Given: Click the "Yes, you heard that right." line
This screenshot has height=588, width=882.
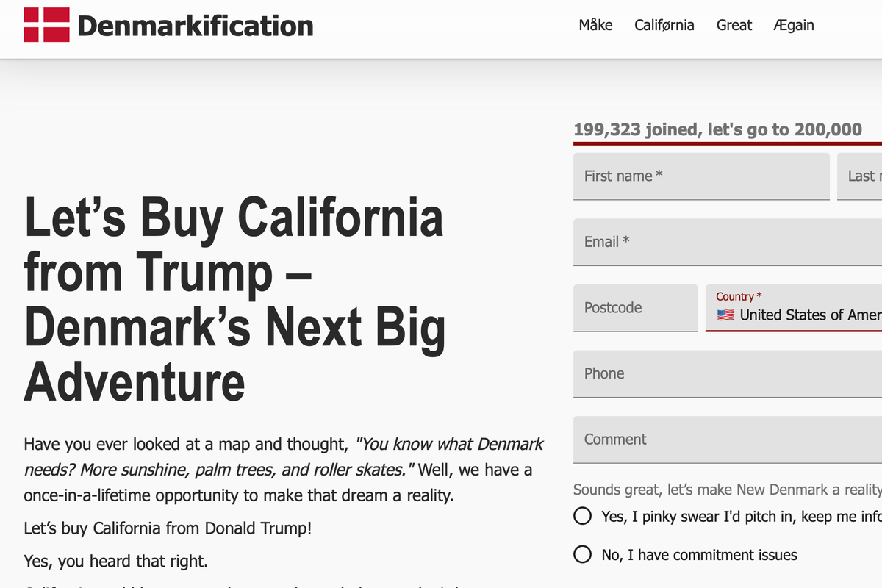Looking at the screenshot, I should tap(116, 562).
